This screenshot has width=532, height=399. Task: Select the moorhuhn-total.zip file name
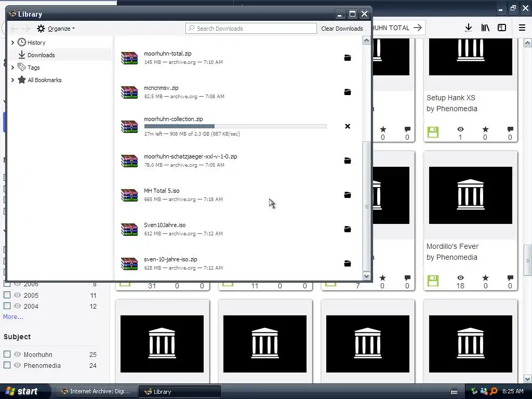pos(168,54)
